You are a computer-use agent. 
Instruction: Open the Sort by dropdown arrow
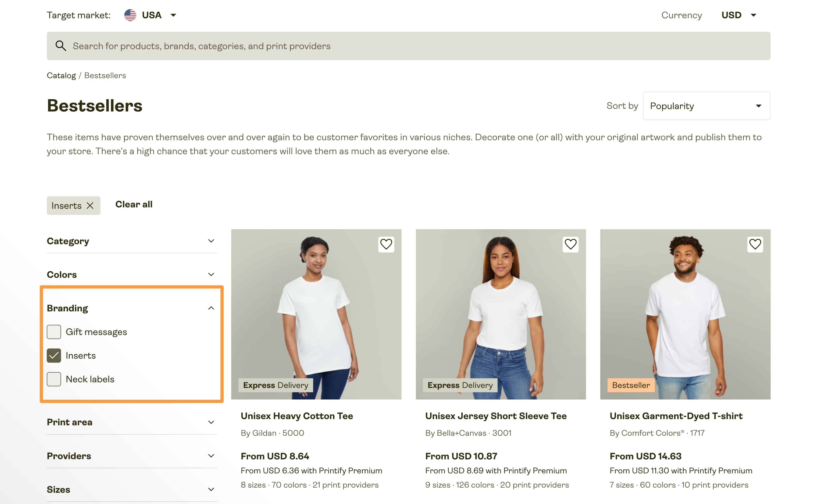point(758,106)
